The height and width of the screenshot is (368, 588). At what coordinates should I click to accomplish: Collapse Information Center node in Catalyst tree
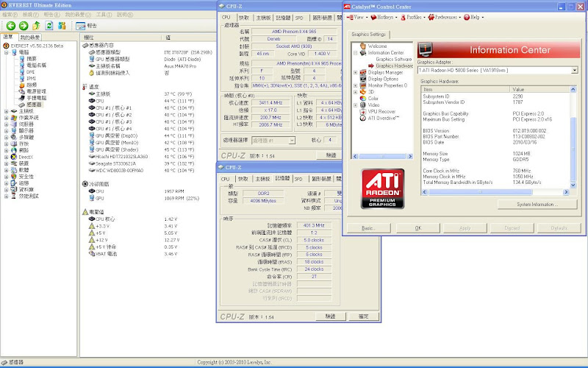(355, 53)
